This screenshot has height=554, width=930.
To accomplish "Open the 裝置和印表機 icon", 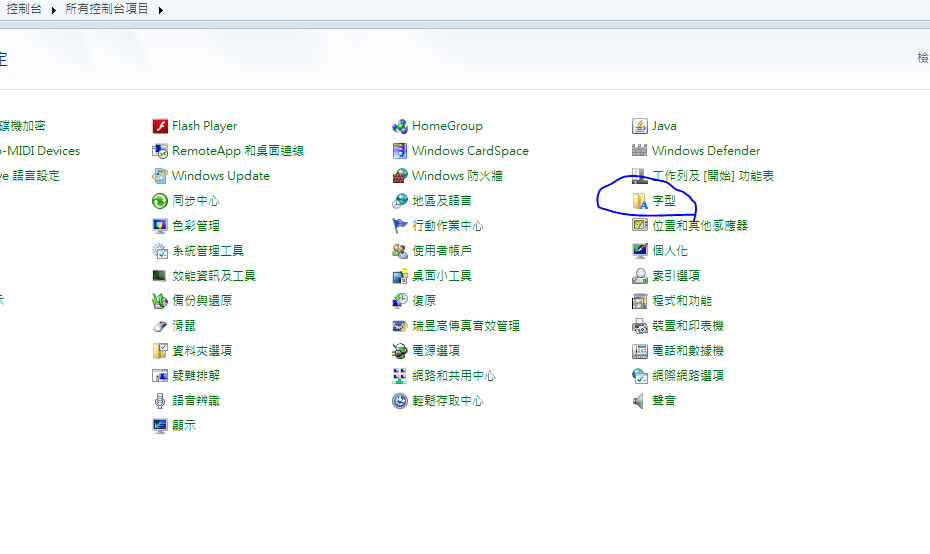I will tap(640, 326).
